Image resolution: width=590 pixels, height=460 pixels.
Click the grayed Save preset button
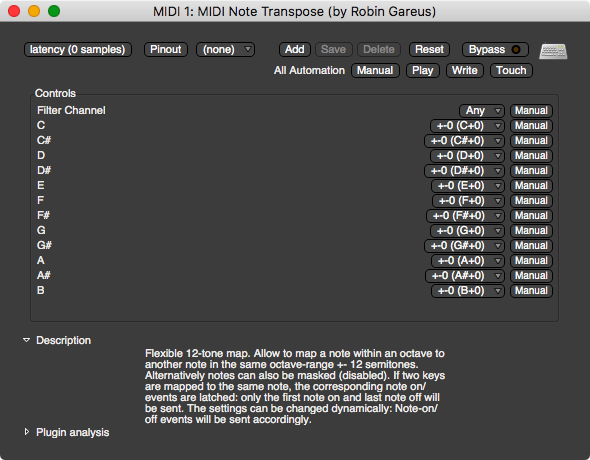click(333, 50)
